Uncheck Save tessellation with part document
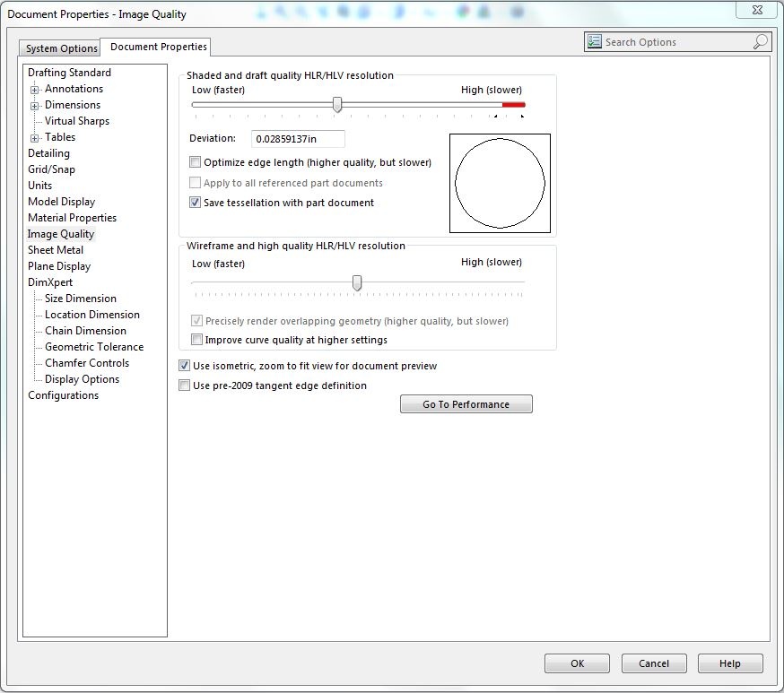The height and width of the screenshot is (693, 784). coord(195,203)
